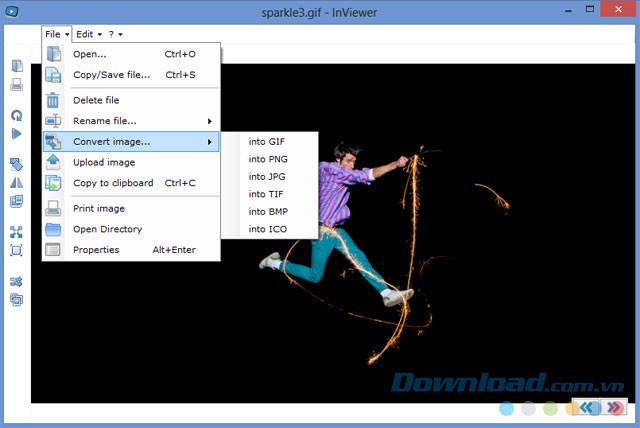Open the Edit menu dropdown

[x=88, y=34]
